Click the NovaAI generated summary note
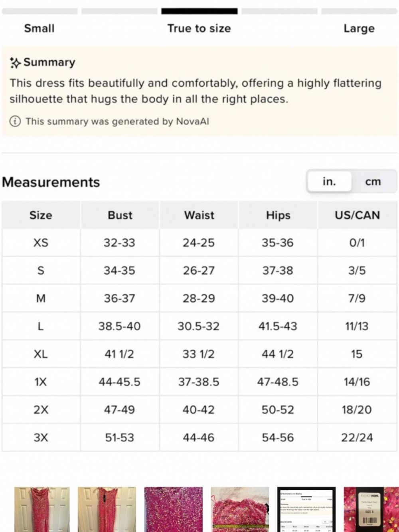 tap(117, 121)
